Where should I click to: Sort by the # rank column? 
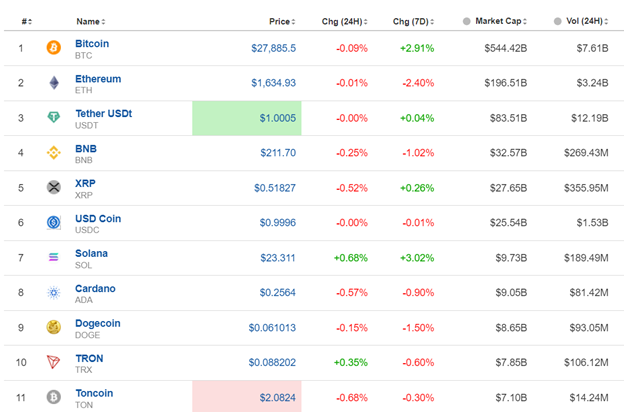(27, 21)
